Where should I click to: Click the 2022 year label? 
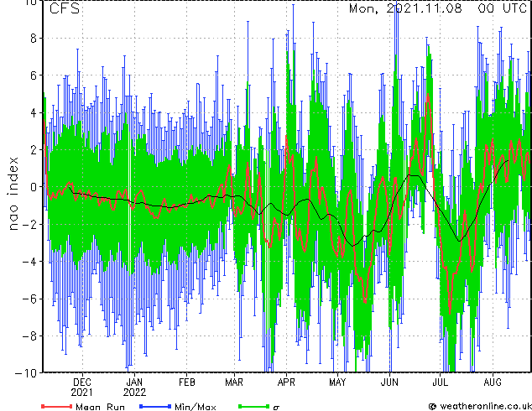[x=134, y=392]
